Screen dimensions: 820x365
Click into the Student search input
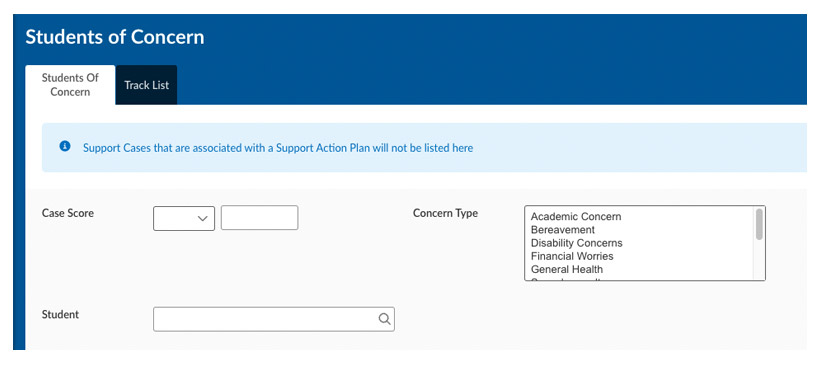point(274,319)
